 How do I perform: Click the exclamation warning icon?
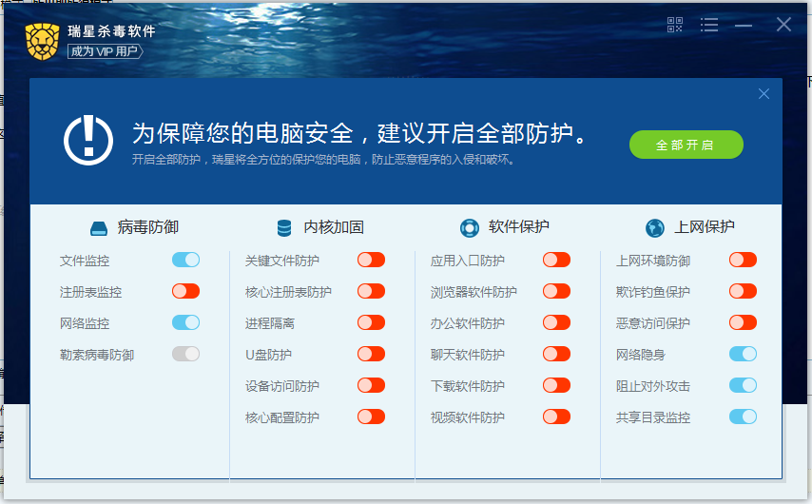click(88, 141)
